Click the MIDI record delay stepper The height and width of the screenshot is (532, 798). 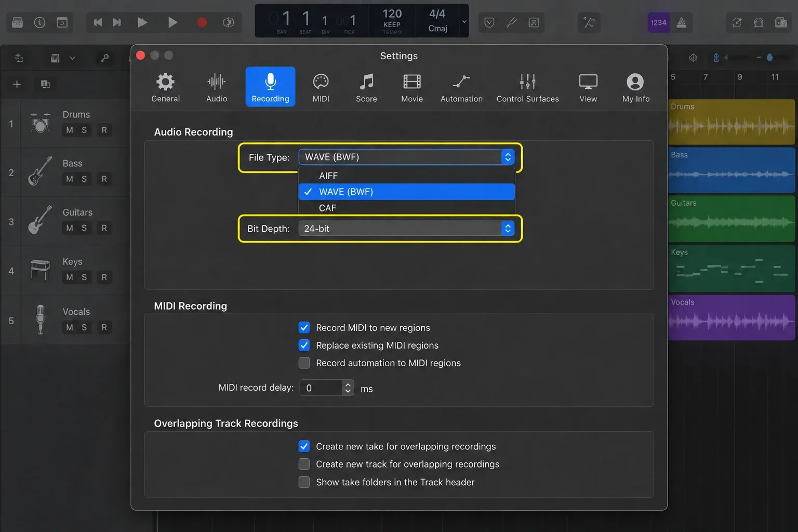(x=348, y=388)
